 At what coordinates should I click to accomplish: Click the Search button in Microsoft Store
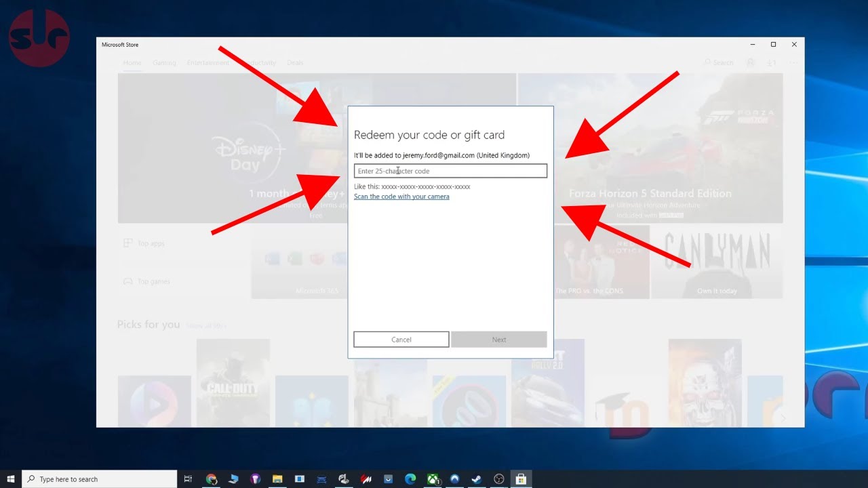[719, 63]
